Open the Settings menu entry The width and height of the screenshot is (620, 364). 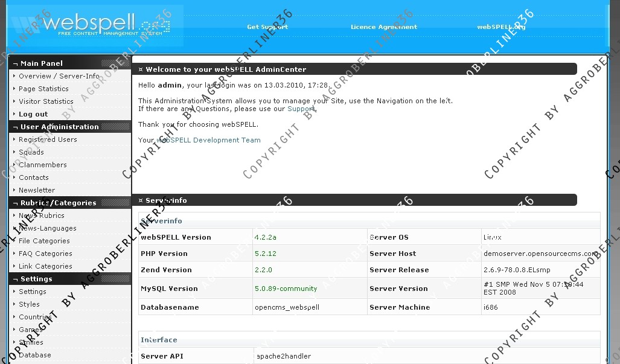pyautogui.click(x=33, y=292)
